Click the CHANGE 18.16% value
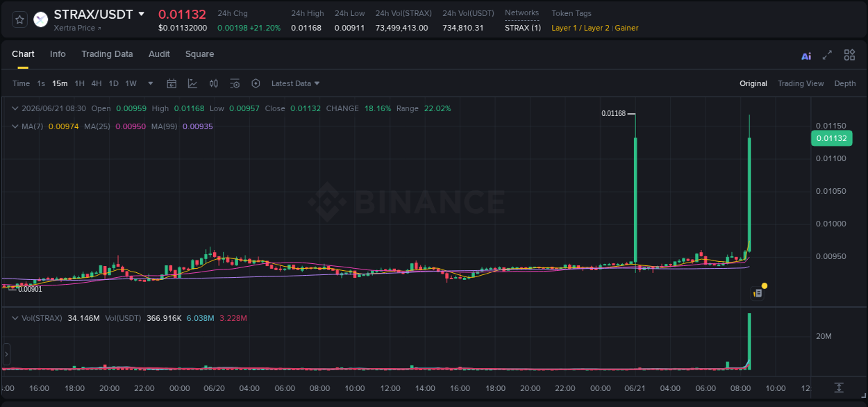 pyautogui.click(x=378, y=108)
